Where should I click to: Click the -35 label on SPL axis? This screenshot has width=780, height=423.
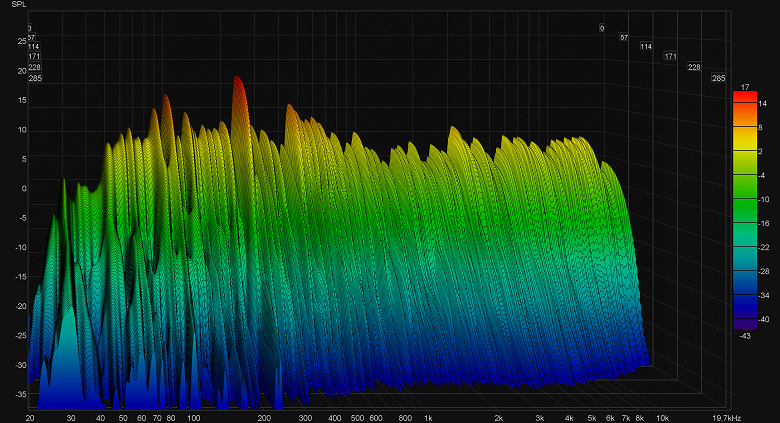click(21, 394)
